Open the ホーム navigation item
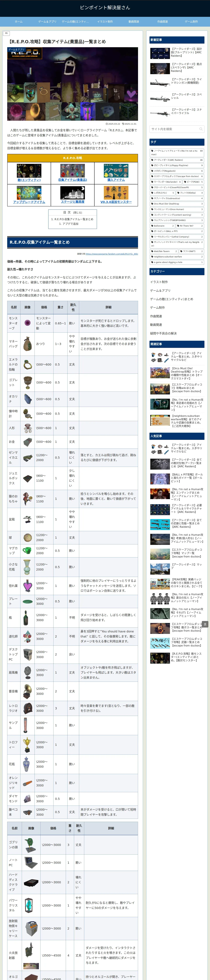 click(x=18, y=22)
